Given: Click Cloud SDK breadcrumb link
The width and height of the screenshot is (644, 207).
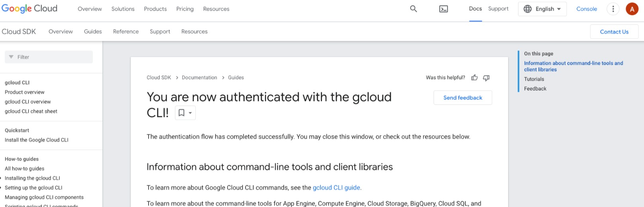Looking at the screenshot, I should click(x=159, y=78).
